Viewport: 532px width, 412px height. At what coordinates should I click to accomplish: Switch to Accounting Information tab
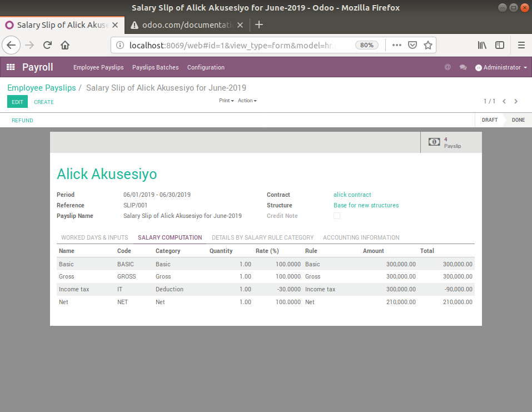[361, 237]
